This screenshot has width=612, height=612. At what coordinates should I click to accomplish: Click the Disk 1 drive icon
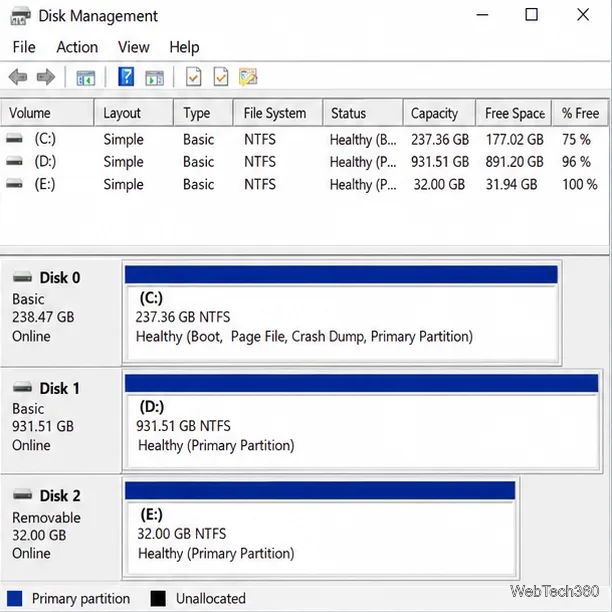(x=22, y=387)
